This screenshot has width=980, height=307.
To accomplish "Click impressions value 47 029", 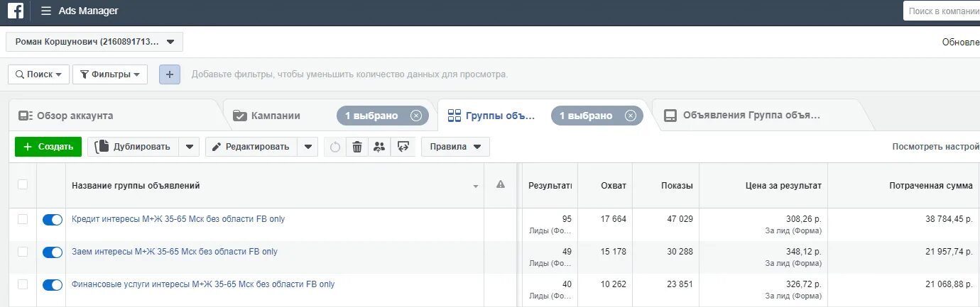I will [x=680, y=219].
